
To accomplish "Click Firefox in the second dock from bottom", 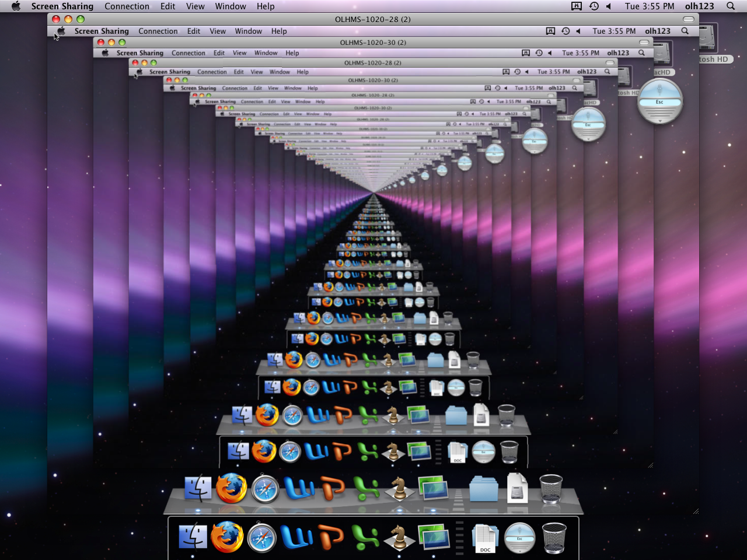I will pyautogui.click(x=231, y=488).
